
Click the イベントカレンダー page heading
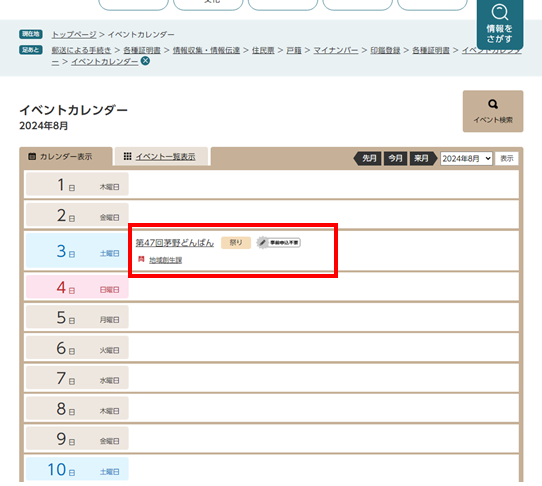pos(73,110)
